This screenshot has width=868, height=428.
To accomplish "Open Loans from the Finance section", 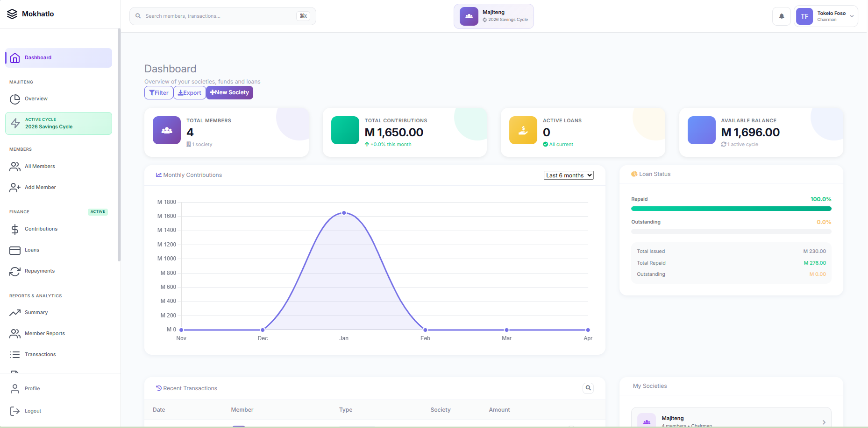I will [x=32, y=250].
